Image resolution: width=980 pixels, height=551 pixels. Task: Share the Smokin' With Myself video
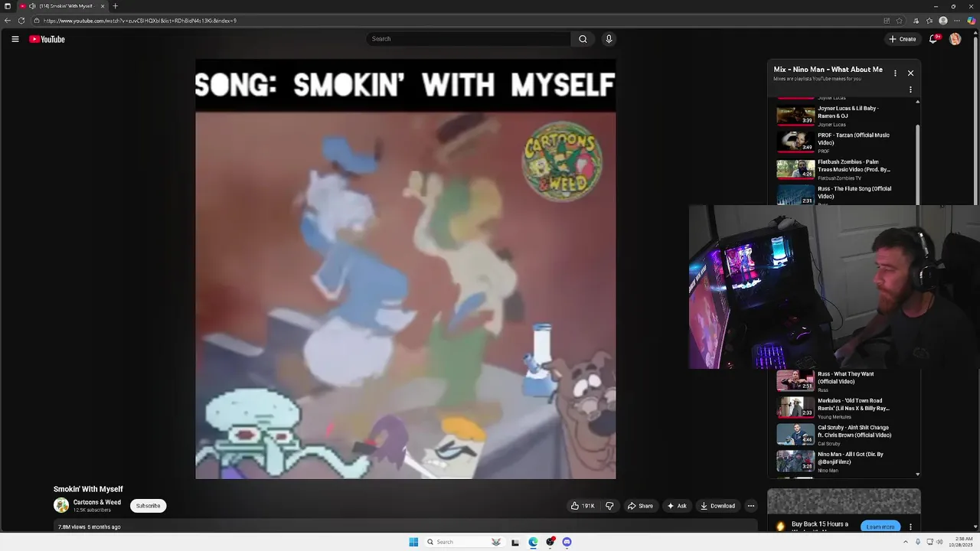[x=640, y=506]
